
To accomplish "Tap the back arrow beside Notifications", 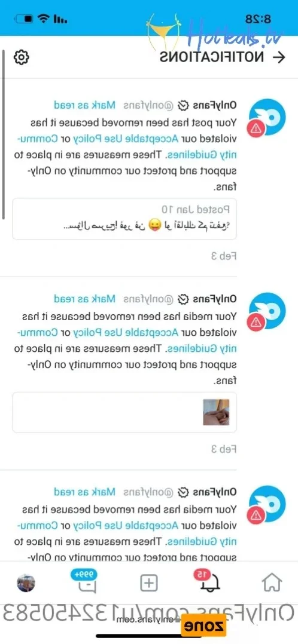I will [x=279, y=57].
